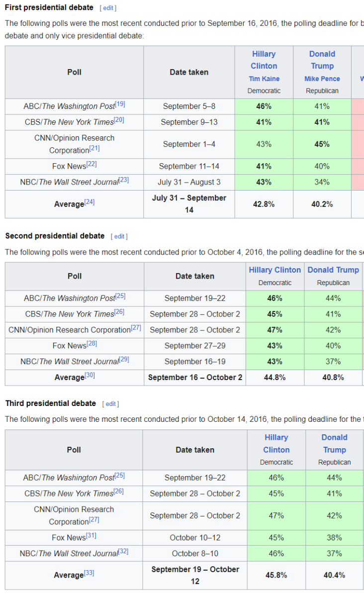Open the Tim Kaine link
The width and height of the screenshot is (364, 597).
pyautogui.click(x=264, y=79)
